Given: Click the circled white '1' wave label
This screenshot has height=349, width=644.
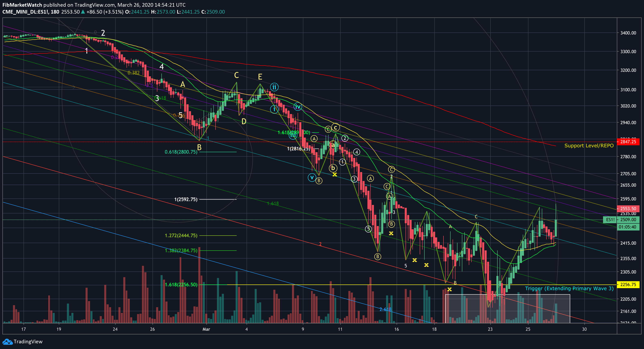Looking at the screenshot, I should 342,162.
